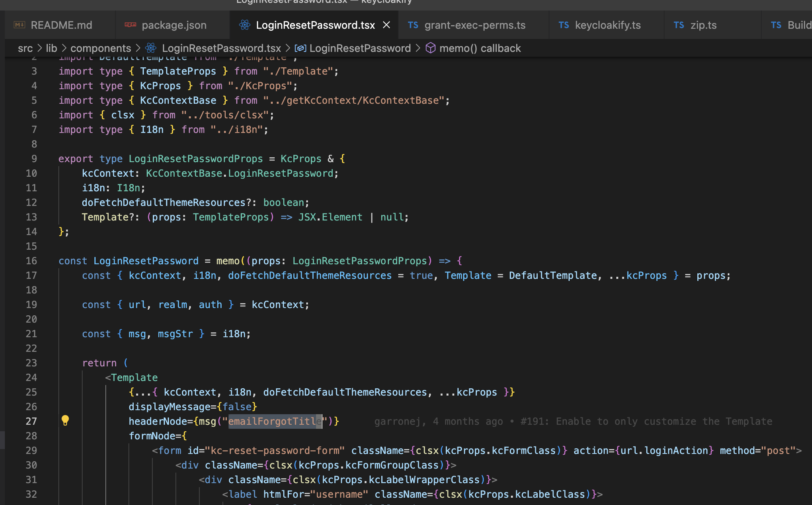Click the React icon in the breadcrumb bar
The height and width of the screenshot is (505, 812).
coord(151,48)
